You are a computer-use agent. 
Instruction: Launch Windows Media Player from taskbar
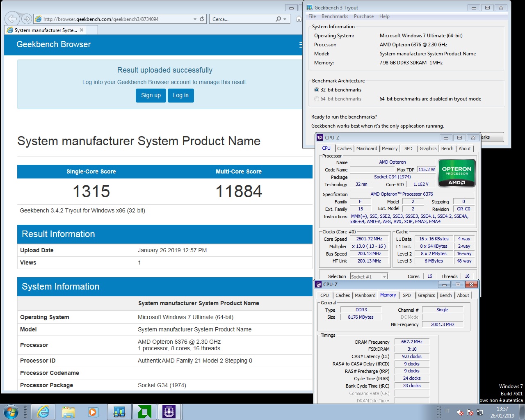[x=94, y=412]
